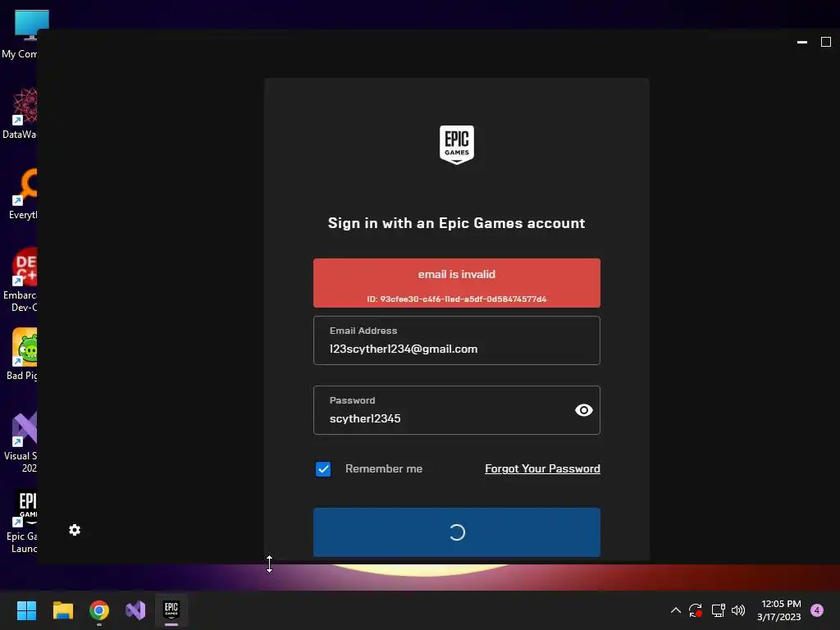Image resolution: width=840 pixels, height=630 pixels.
Task: Select the Visual Studio 2022 desktop shortcut
Action: pos(21,442)
